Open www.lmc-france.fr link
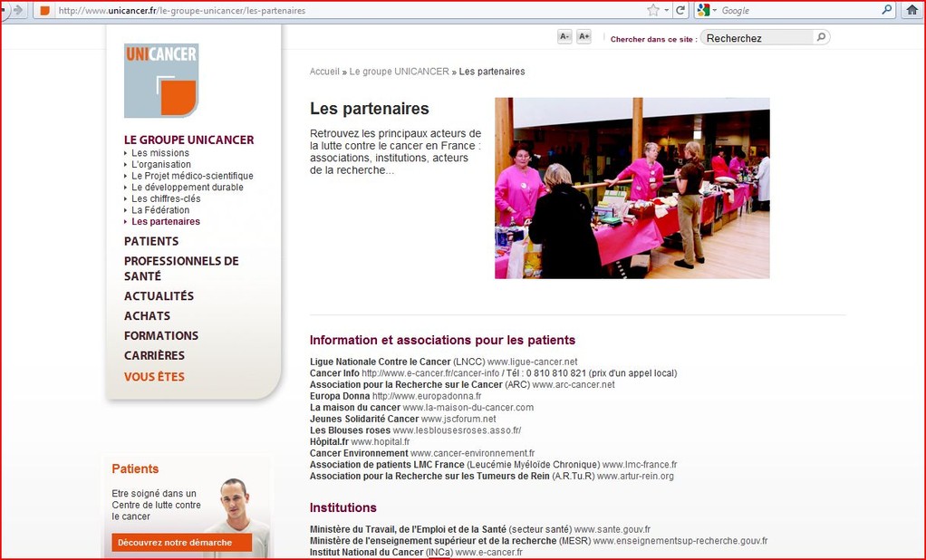This screenshot has height=560, width=926. [x=640, y=465]
